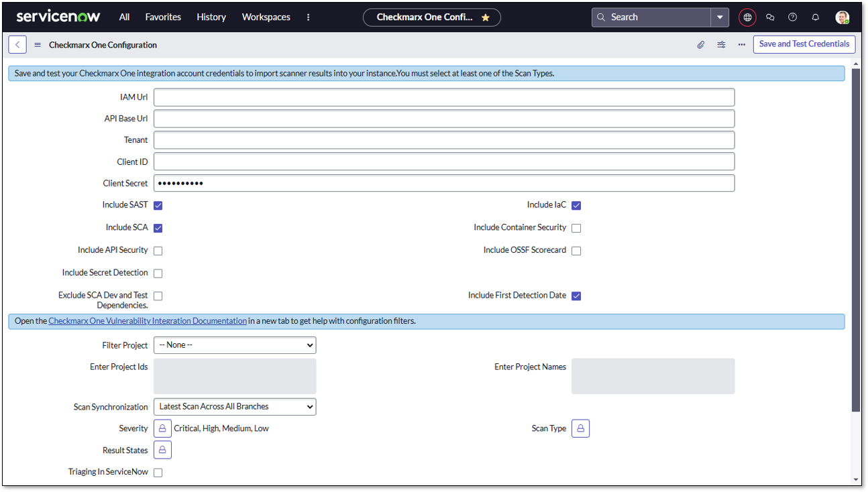Click the scrollbar down arrow

[856, 480]
